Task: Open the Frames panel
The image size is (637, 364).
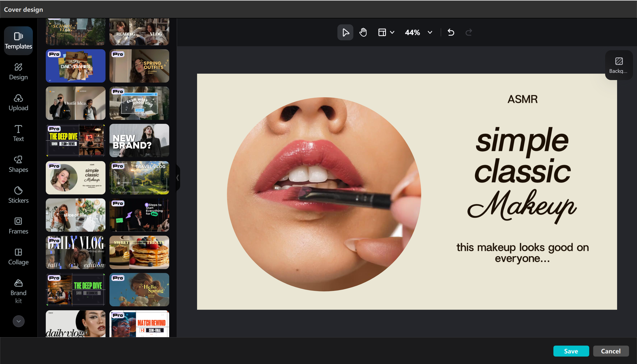Action: (x=18, y=225)
